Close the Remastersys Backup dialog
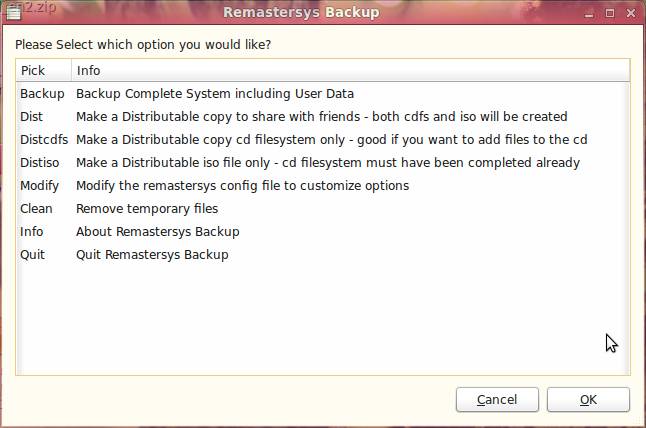 coord(630,13)
